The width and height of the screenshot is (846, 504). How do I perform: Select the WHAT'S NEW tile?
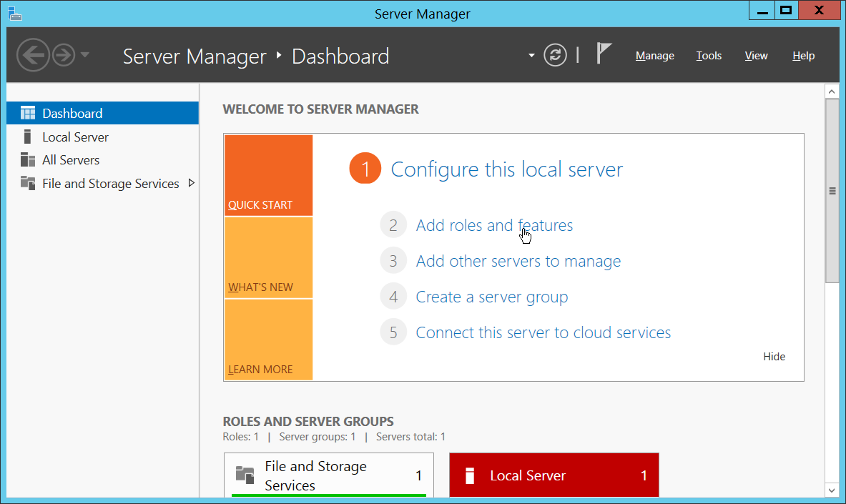point(268,258)
